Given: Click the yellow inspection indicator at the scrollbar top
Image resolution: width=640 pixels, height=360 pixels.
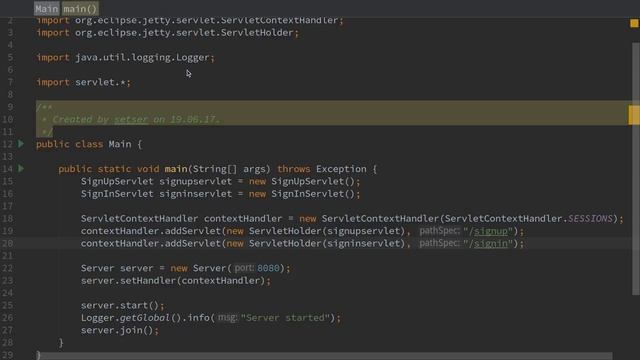Looking at the screenshot, I should 634,23.
